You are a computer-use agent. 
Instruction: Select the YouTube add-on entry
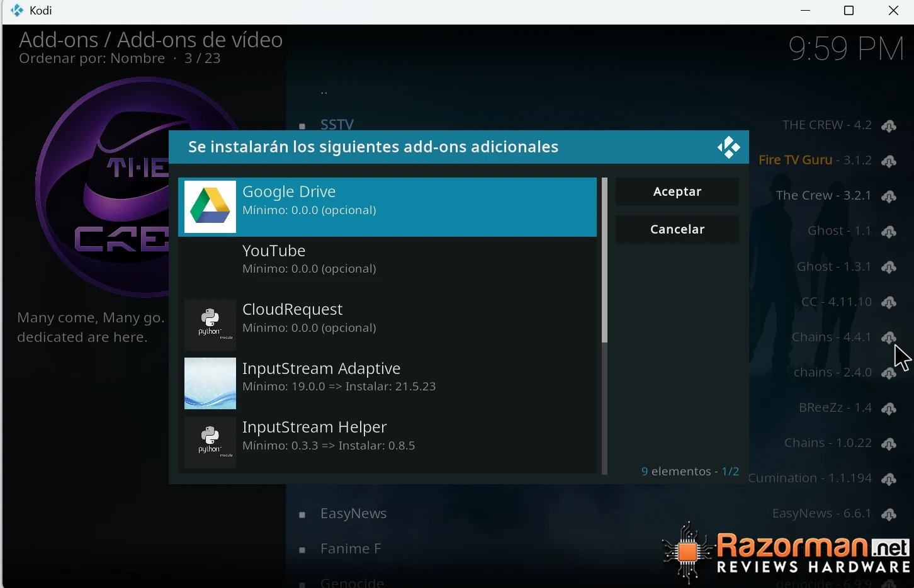[x=387, y=266]
